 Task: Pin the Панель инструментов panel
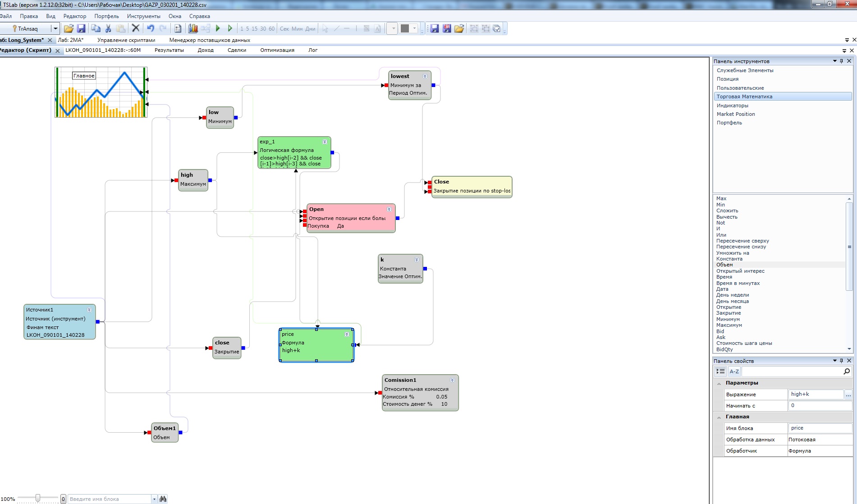tap(841, 61)
